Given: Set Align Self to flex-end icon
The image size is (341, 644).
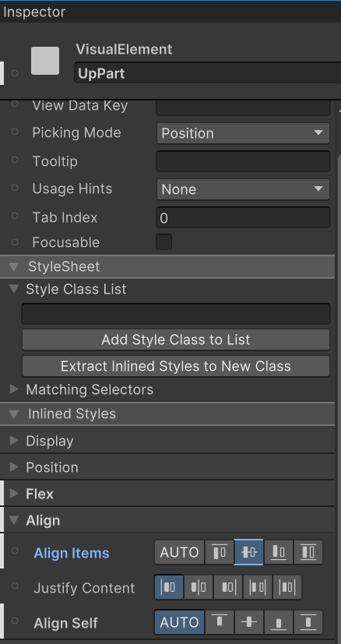Looking at the screenshot, I should [279, 622].
